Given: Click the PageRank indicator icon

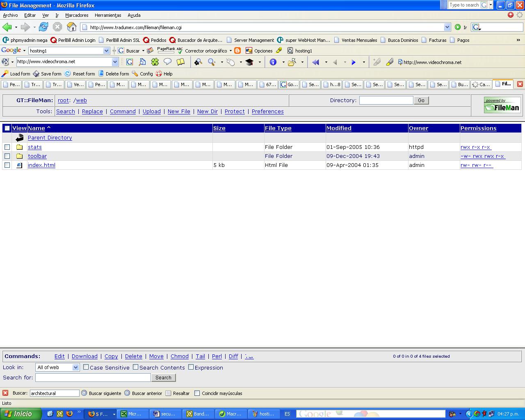Looking at the screenshot, I should click(166, 50).
